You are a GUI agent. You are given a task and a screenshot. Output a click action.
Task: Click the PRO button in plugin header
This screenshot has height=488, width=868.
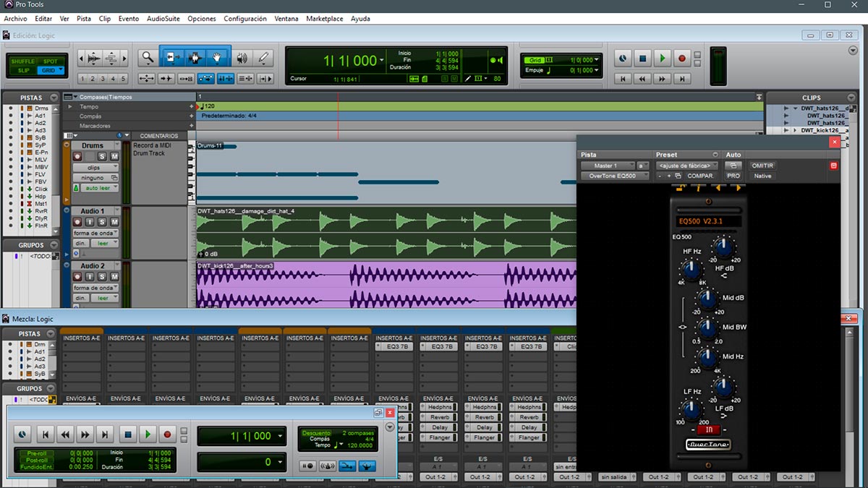[733, 176]
